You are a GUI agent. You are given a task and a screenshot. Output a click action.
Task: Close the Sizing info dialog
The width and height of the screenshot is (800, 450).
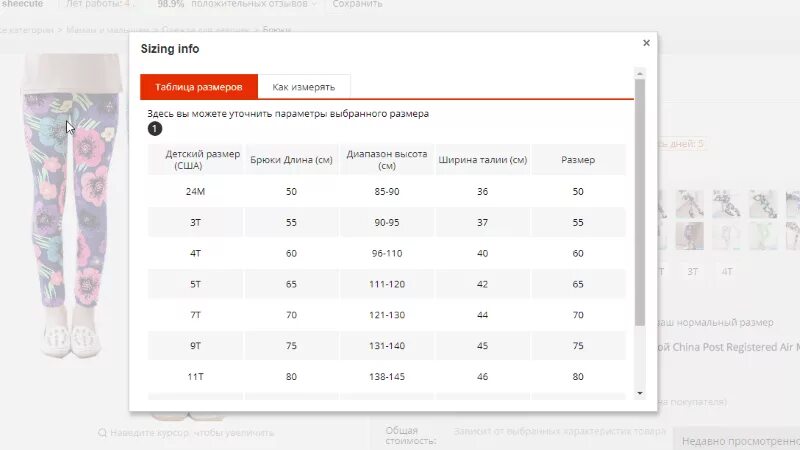(646, 43)
